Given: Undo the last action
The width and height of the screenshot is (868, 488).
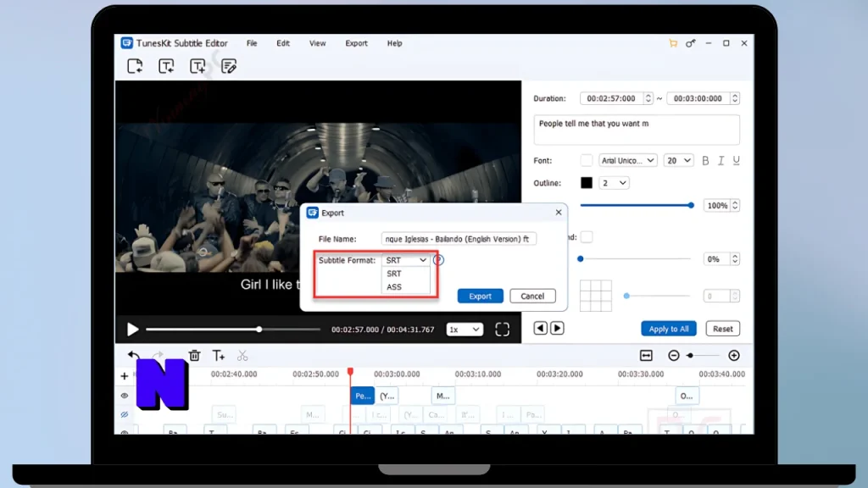Looking at the screenshot, I should coord(133,355).
